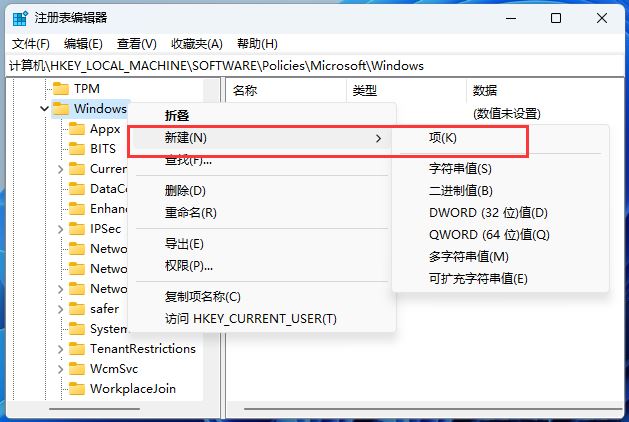Viewport: 629px width, 422px height.
Task: Click the Registry Editor app icon in title bar
Action: click(x=20, y=18)
